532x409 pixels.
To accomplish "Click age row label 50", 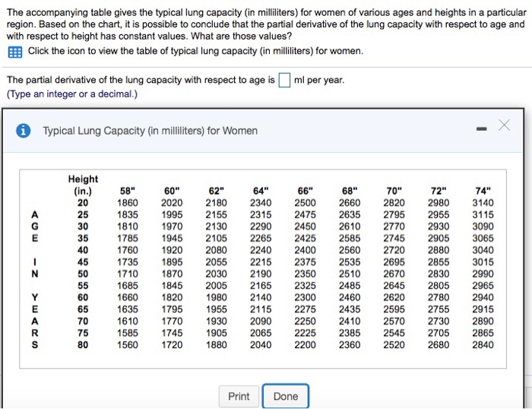I will [83, 274].
